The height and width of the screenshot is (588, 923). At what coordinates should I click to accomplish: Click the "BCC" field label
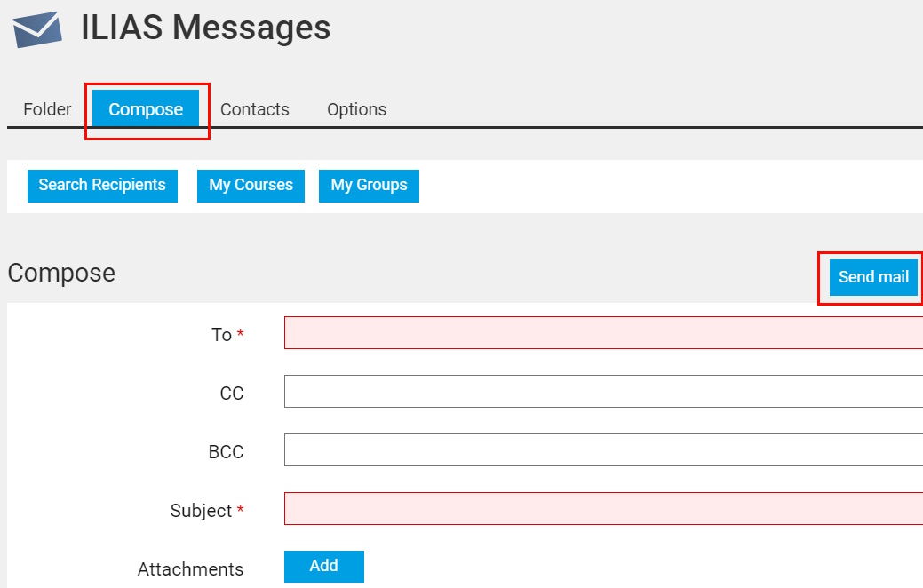[x=226, y=452]
